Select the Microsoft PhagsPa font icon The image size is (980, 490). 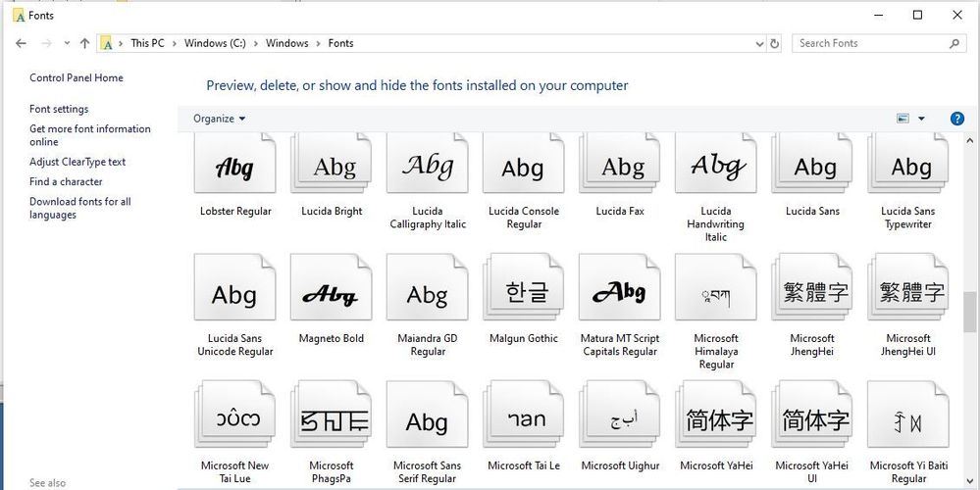click(332, 415)
